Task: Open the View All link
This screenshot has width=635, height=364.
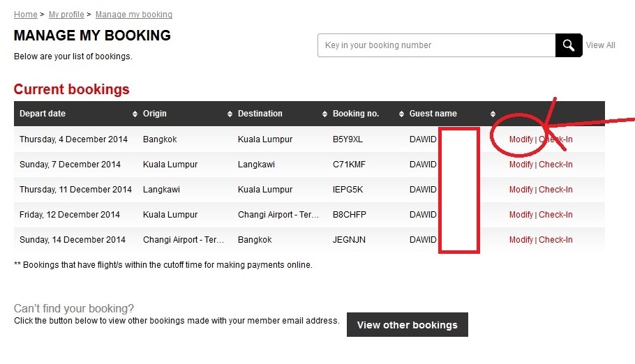Action: (600, 45)
